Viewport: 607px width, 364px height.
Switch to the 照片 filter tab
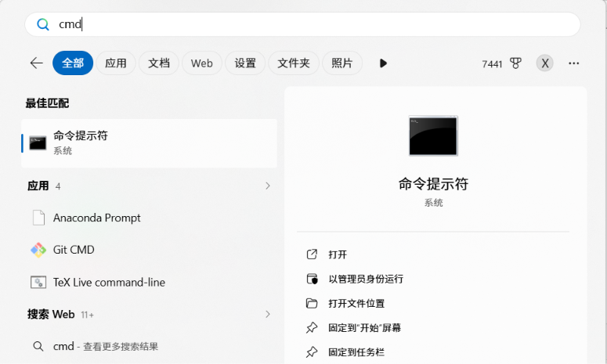[x=341, y=63]
